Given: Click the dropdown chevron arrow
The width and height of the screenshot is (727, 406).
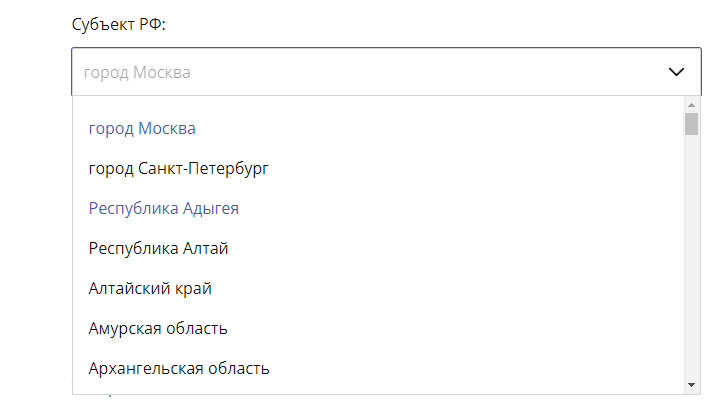Looking at the screenshot, I should coord(676,72).
